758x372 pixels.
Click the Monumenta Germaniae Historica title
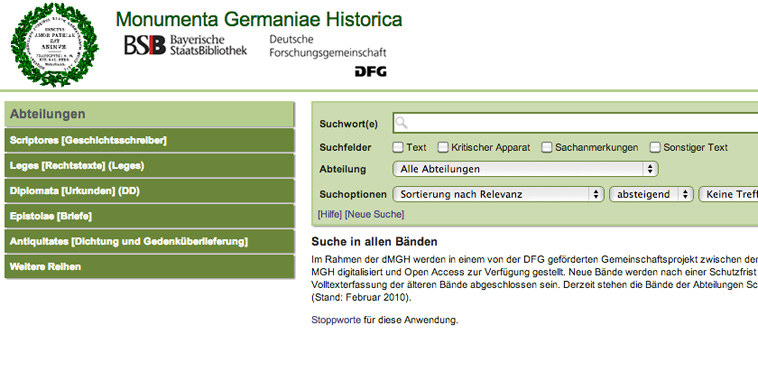[259, 19]
